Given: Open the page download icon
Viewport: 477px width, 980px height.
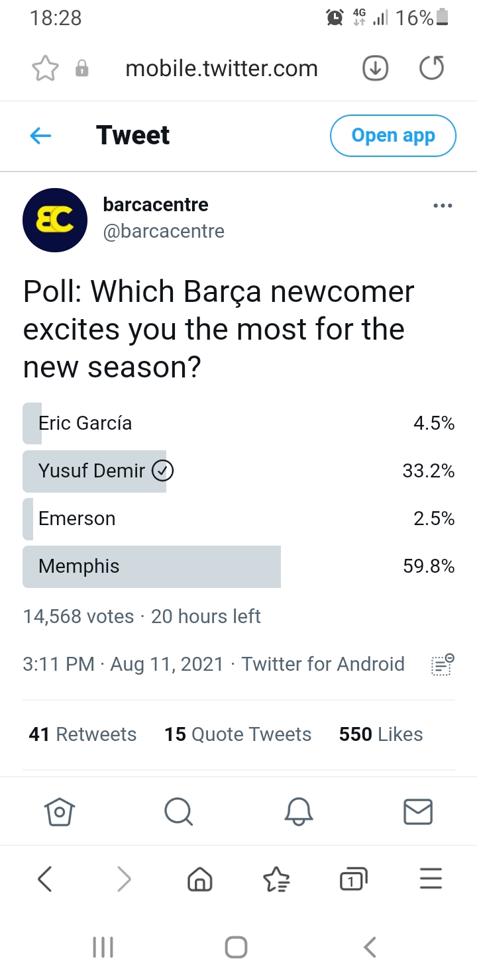Looking at the screenshot, I should coord(376,68).
